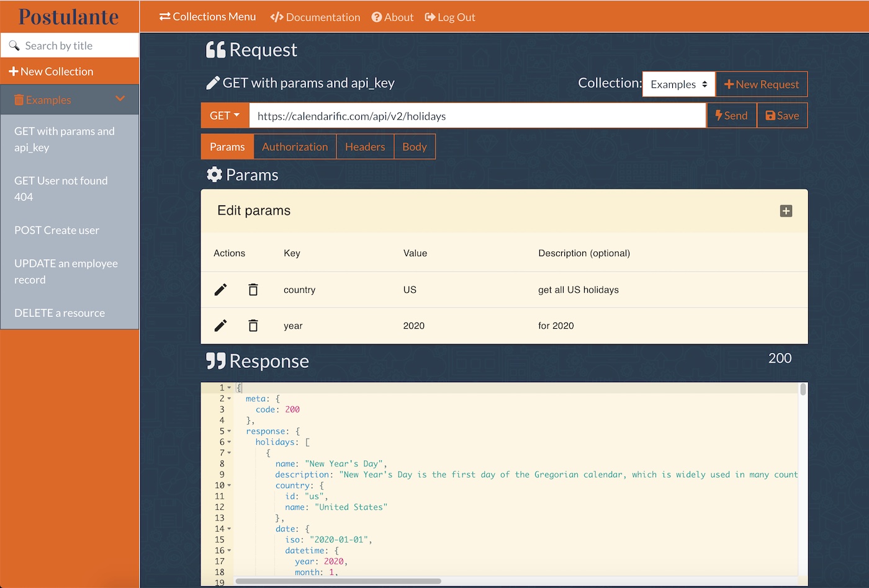869x588 pixels.
Task: Click New Collection
Action: pos(70,71)
